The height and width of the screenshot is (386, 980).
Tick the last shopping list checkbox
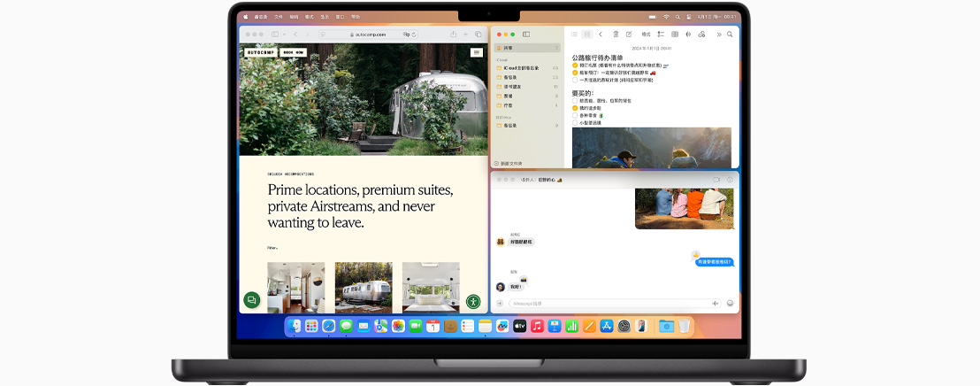575,122
